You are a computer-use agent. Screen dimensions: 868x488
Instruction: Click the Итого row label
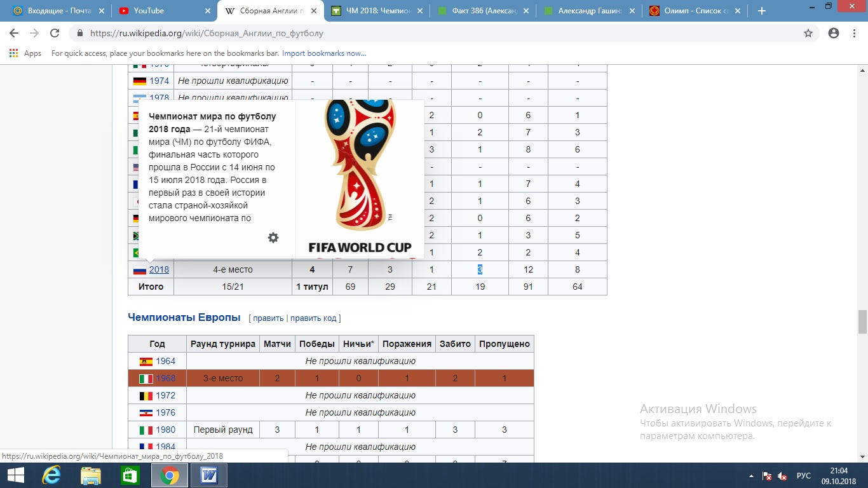click(x=151, y=287)
